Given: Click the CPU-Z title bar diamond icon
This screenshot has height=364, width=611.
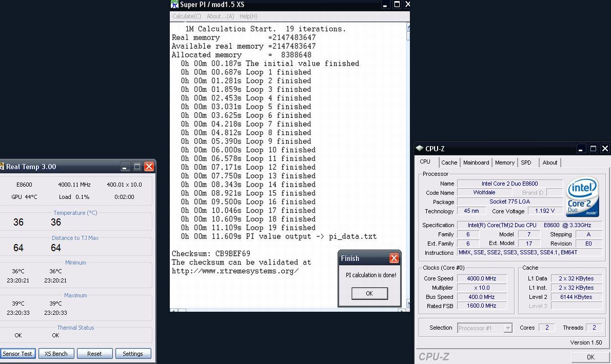Looking at the screenshot, I should pos(420,148).
